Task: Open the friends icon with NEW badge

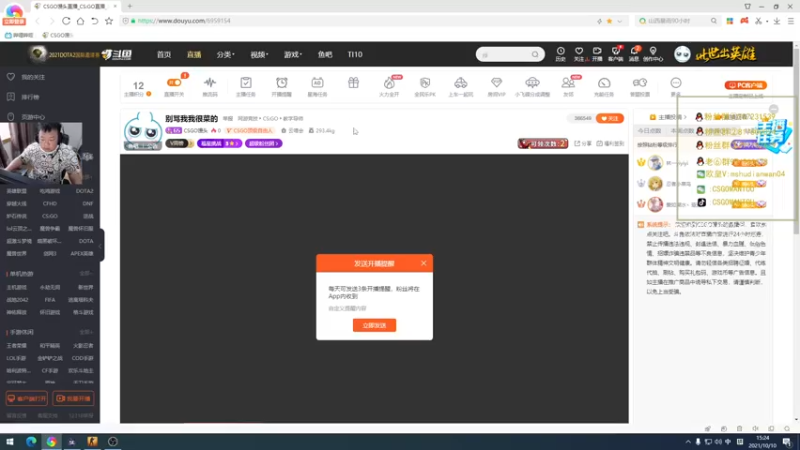Action: pyautogui.click(x=568, y=83)
